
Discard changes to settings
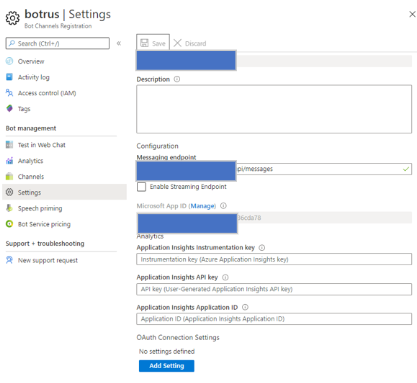190,43
